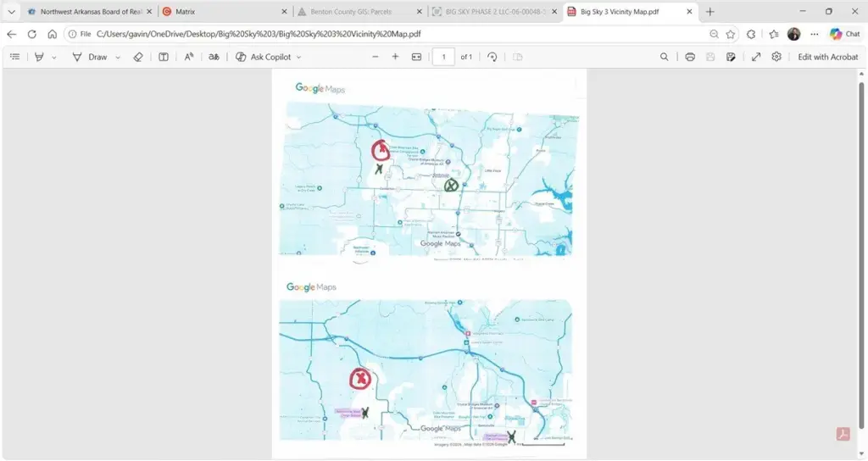Image resolution: width=868 pixels, height=461 pixels.
Task: Open the table of contents panel
Action: pyautogui.click(x=15, y=57)
